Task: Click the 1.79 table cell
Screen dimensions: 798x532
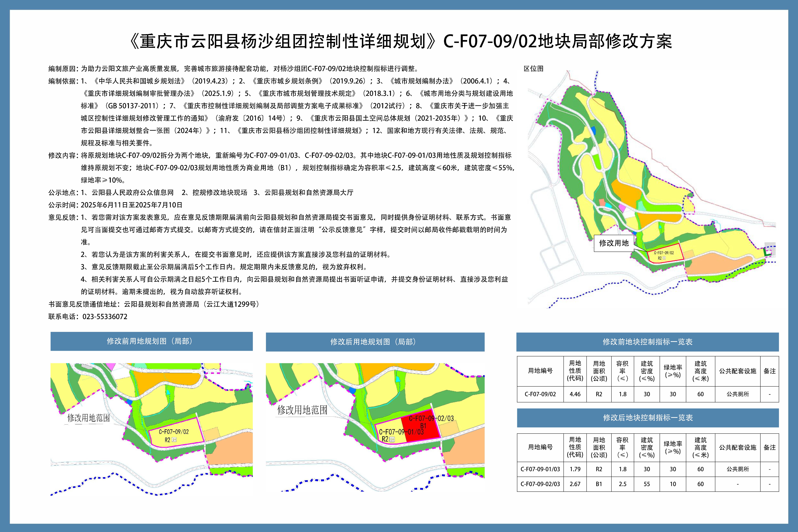Action: 575,469
